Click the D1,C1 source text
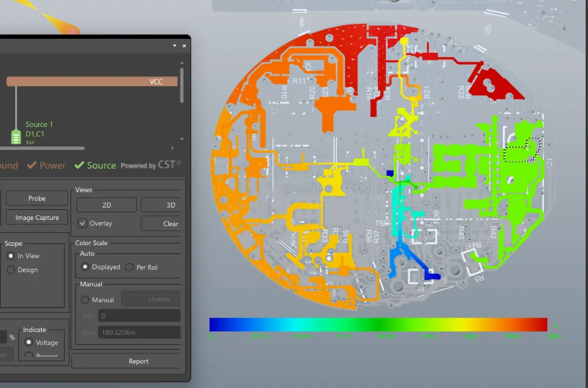Screen dimensions: 588x388 click(x=35, y=134)
